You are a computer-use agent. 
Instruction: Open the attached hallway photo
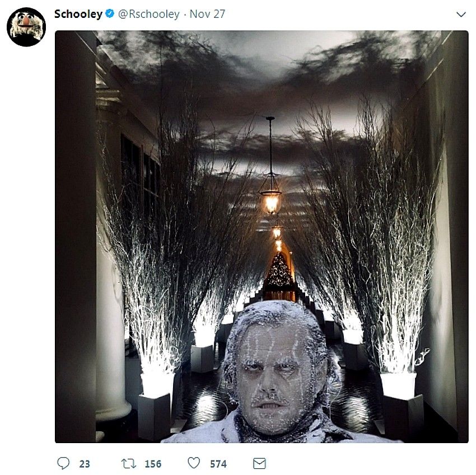coord(262,237)
